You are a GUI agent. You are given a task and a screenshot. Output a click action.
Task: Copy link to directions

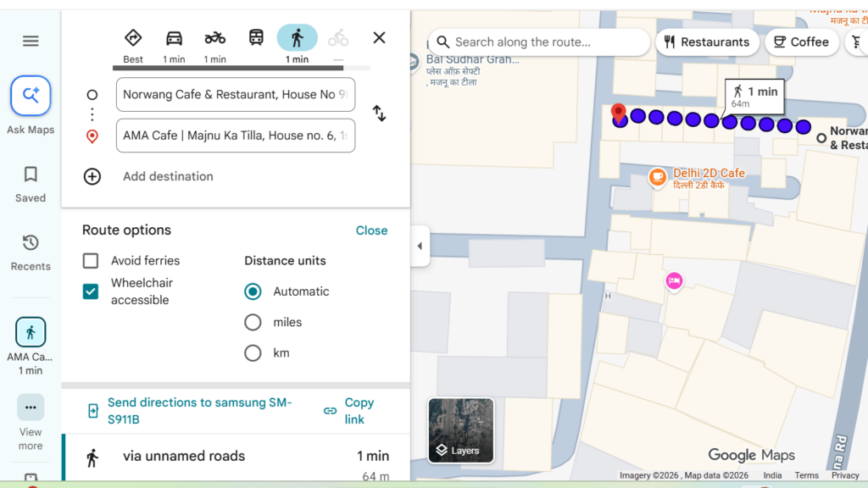coord(359,411)
